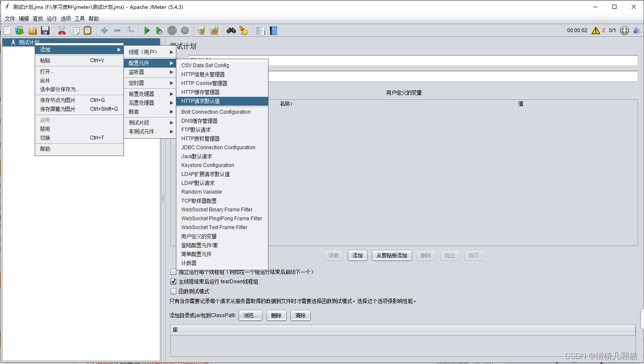Click the Shutdown gray X icon
The width and height of the screenshot is (644, 364).
pos(185,30)
